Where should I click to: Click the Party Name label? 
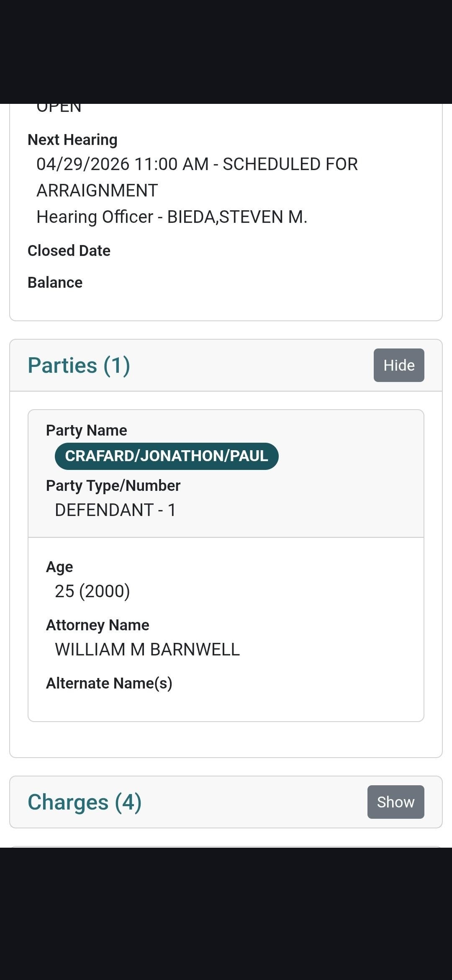coord(87,431)
